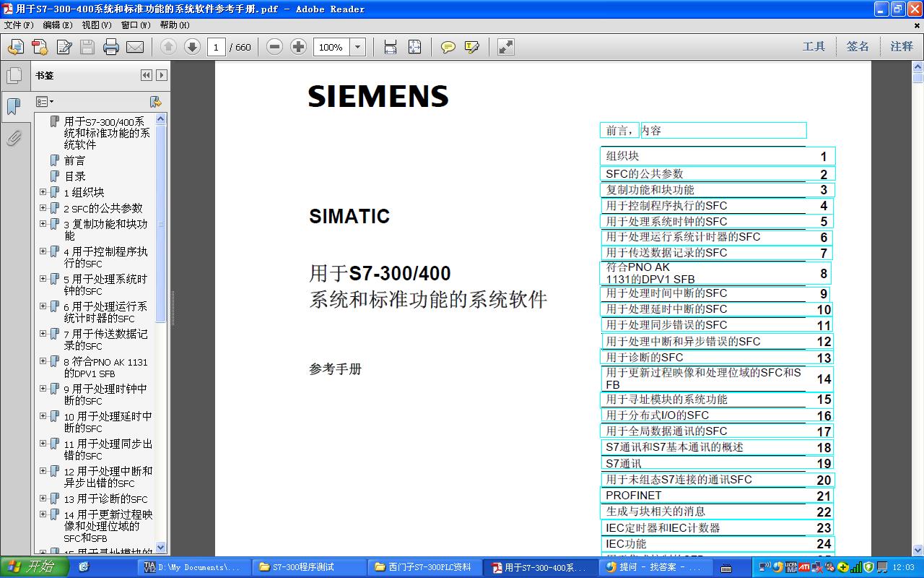The height and width of the screenshot is (578, 924).
Task: Open the 工具 pane
Action: (x=814, y=47)
